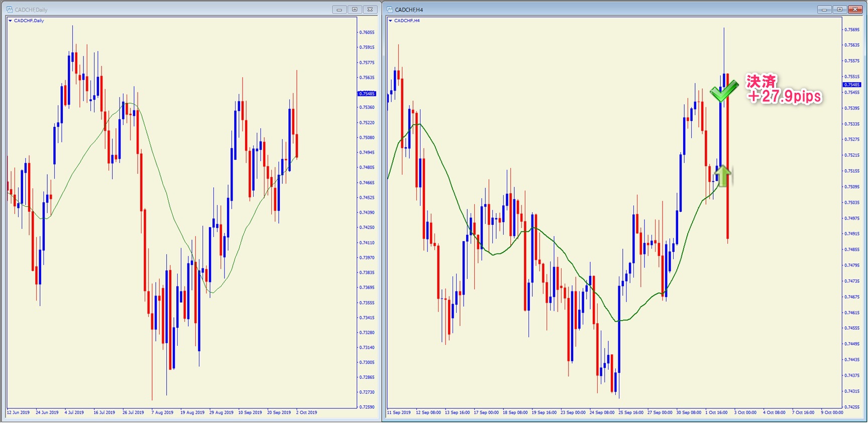Viewport: 868px width, 423px height.
Task: Click price 0.75220 on Daily chart scale
Action: pyautogui.click(x=367, y=122)
